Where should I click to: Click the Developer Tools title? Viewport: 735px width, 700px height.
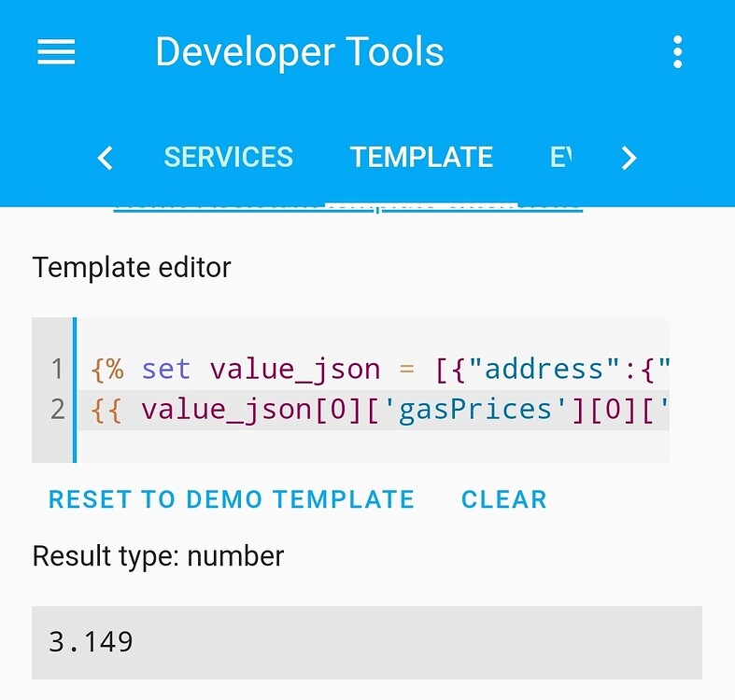click(300, 52)
